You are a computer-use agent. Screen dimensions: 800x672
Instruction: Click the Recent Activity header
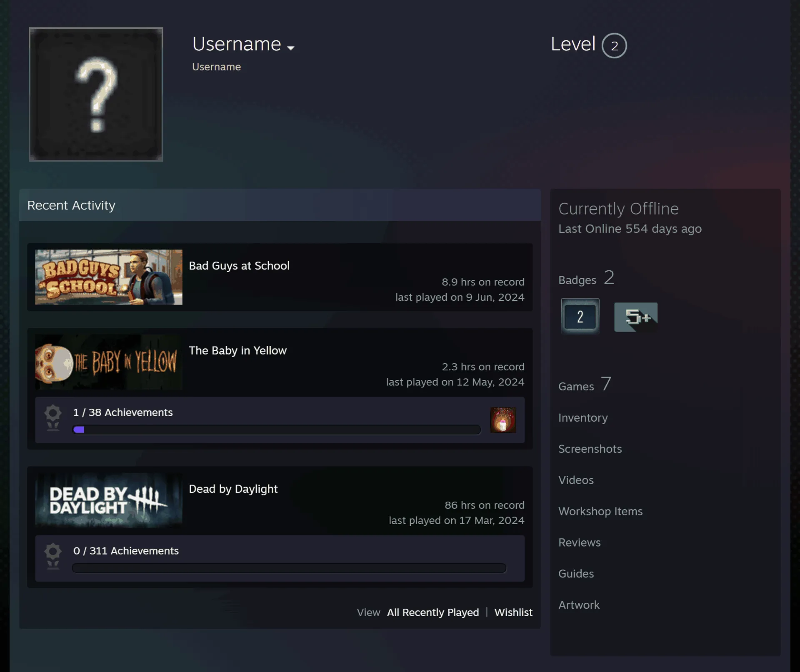[x=280, y=205]
